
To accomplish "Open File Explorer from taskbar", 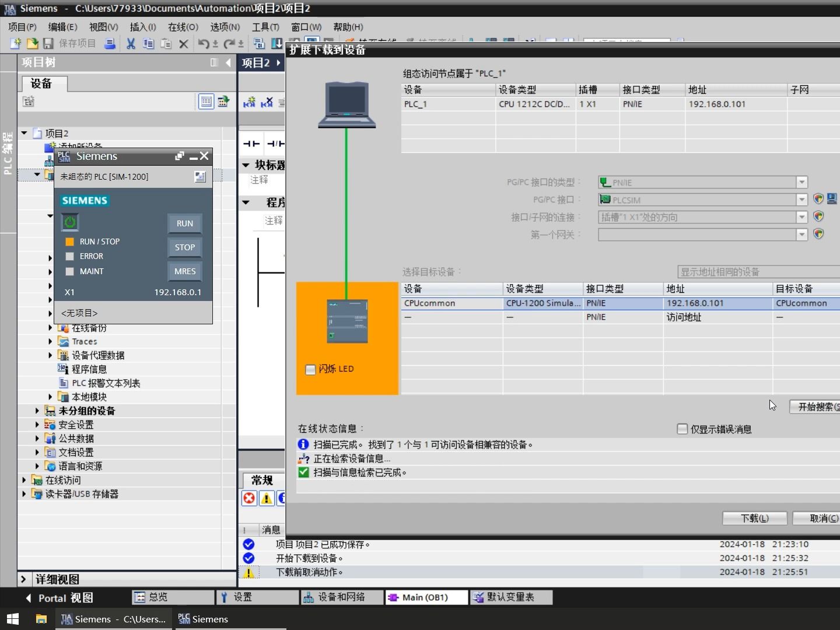I will click(41, 619).
